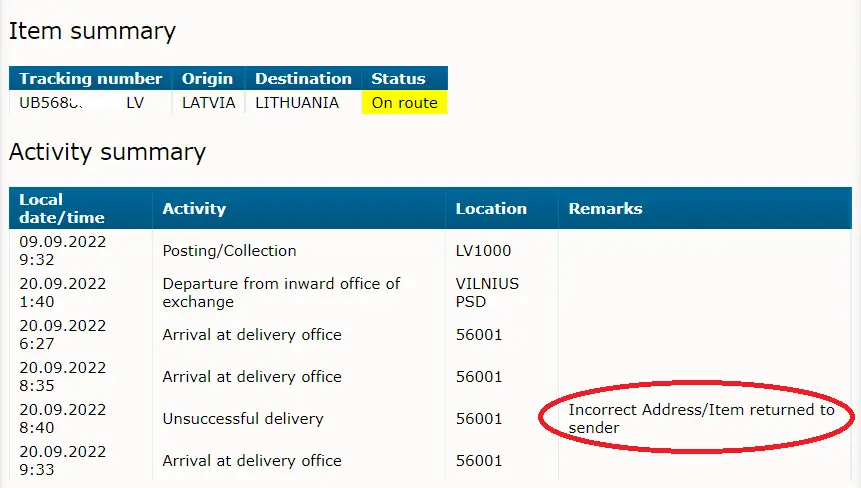Screen dimensions: 861x488
Task: Click the Tracking number column header
Action: pos(91,78)
